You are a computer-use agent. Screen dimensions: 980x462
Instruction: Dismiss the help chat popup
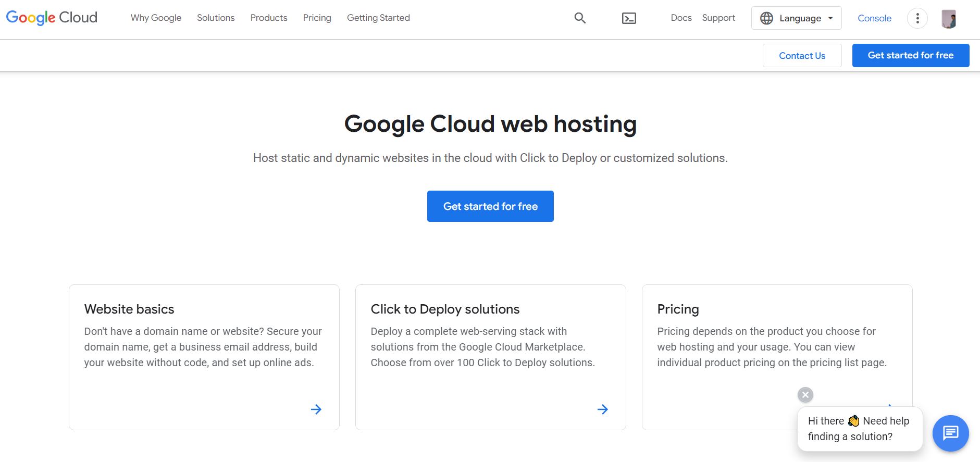pyautogui.click(x=805, y=395)
